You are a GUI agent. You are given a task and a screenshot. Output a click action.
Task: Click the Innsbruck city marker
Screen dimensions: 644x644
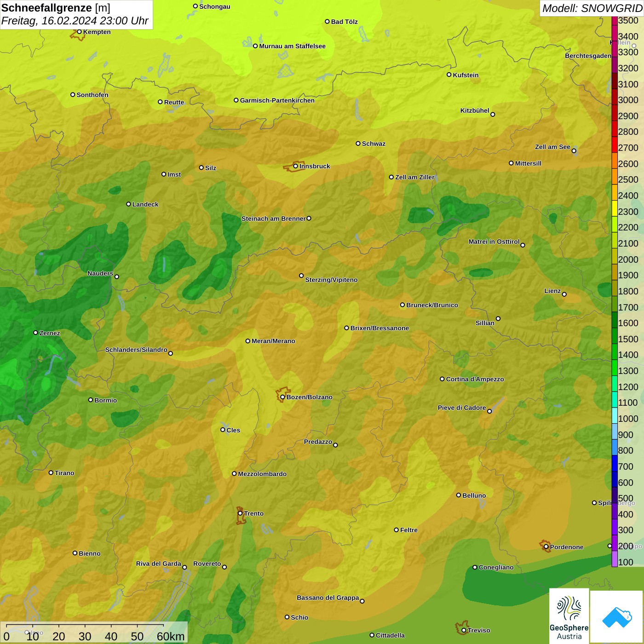(295, 166)
